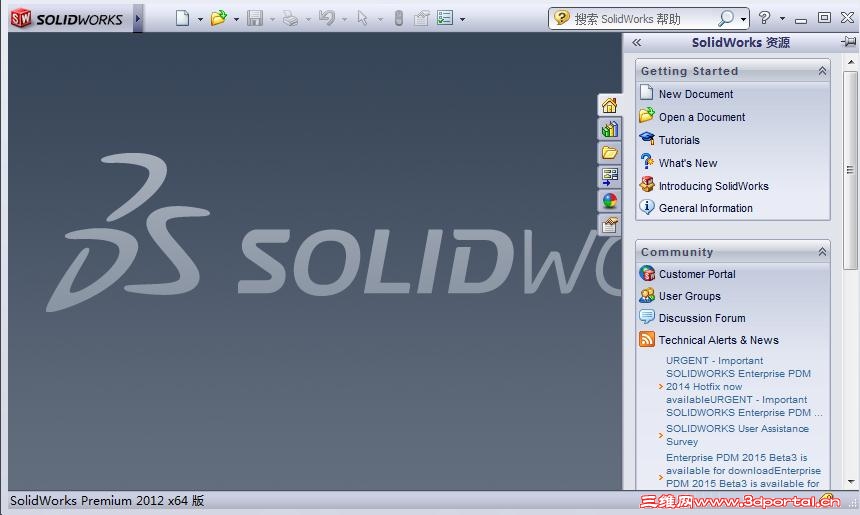Click Technical Alerts & News link
Screen dimensions: 860x515
coord(718,339)
